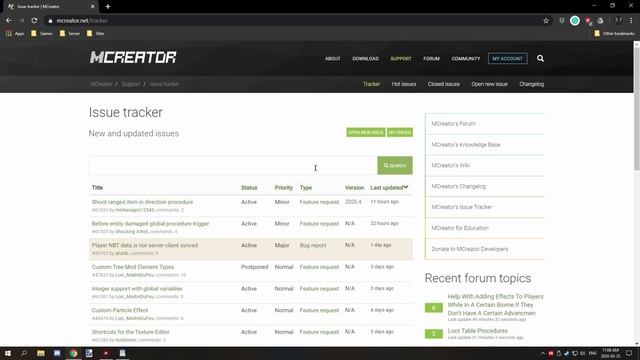Screen dimensions: 640x360
Task: Show hidden system tray icons
Action: (542, 353)
